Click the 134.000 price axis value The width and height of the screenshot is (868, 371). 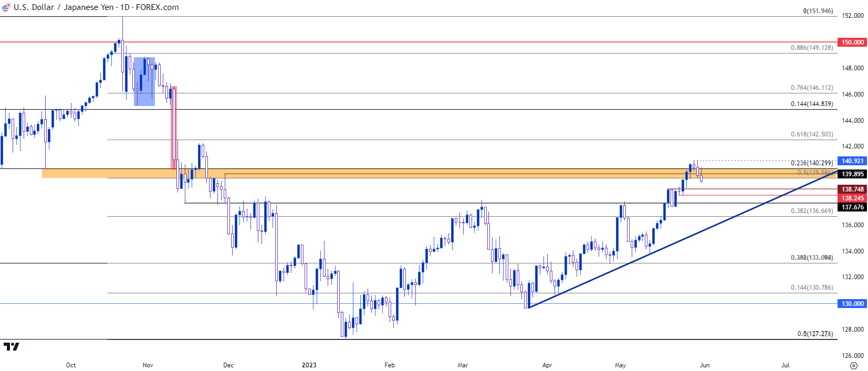pyautogui.click(x=853, y=251)
